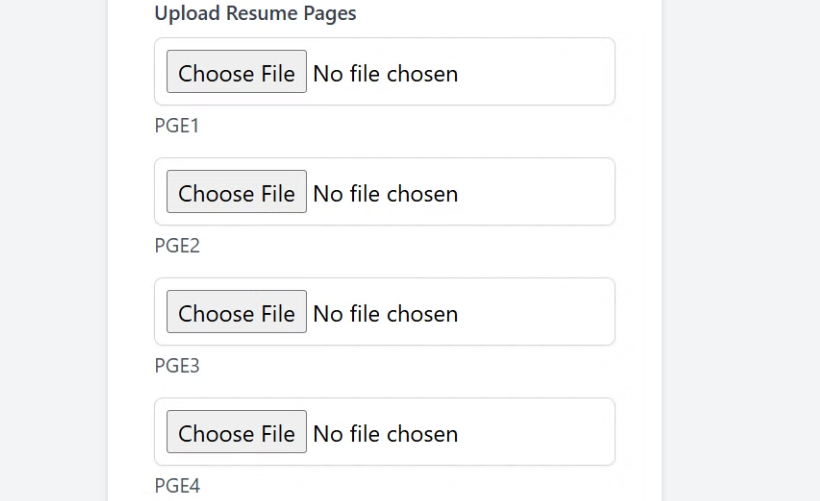Select the PGE2 label text
This screenshot has height=501, width=820.
coord(177,245)
